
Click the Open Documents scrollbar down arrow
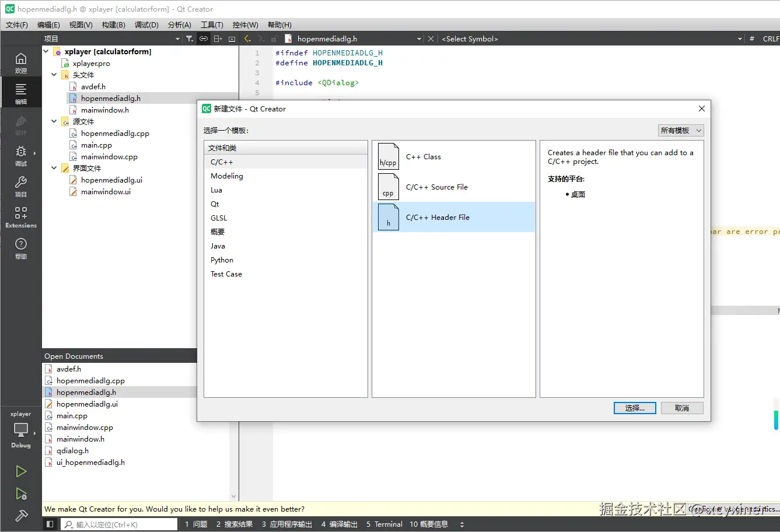click(234, 497)
